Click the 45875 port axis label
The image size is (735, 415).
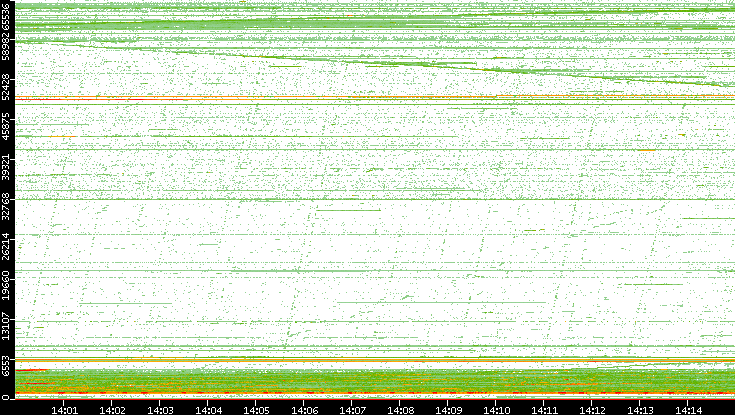6,127
